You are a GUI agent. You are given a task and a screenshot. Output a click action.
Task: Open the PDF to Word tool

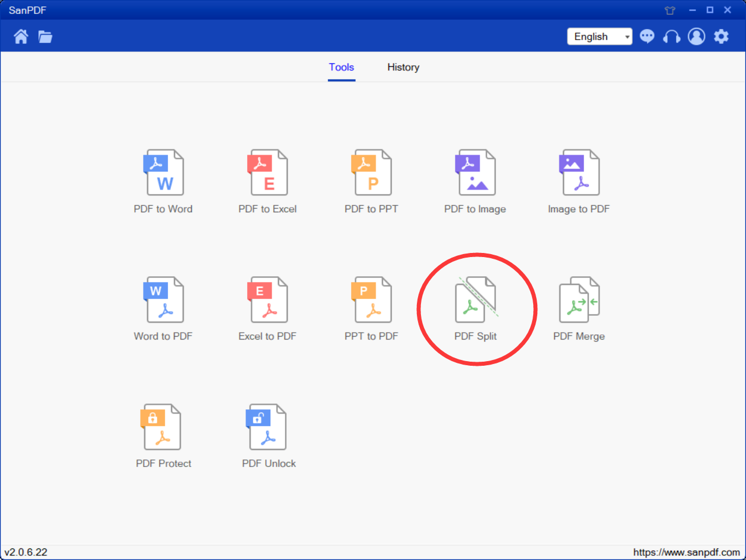(163, 180)
